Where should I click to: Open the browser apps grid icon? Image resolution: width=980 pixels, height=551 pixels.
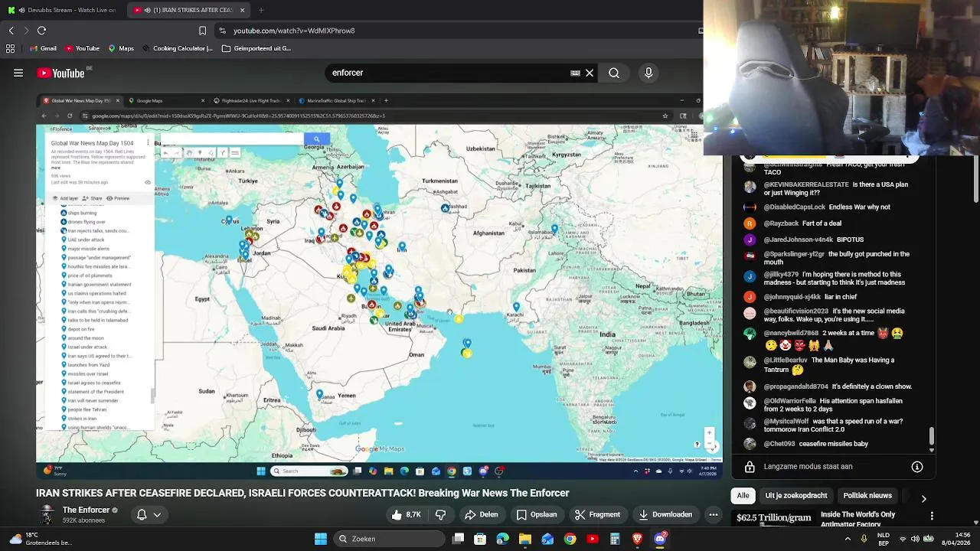click(10, 48)
